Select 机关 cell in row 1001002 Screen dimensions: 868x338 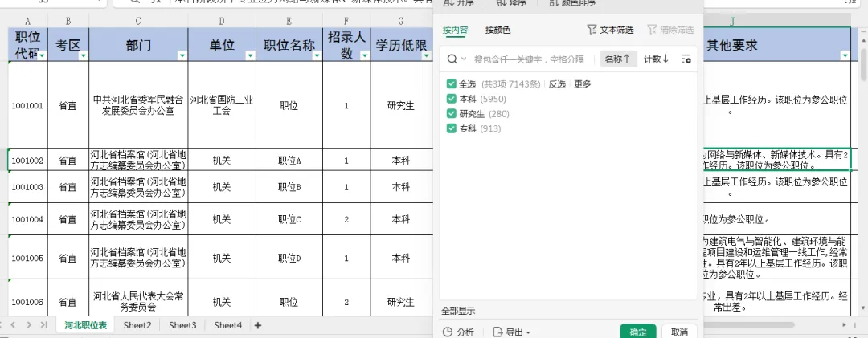222,161
